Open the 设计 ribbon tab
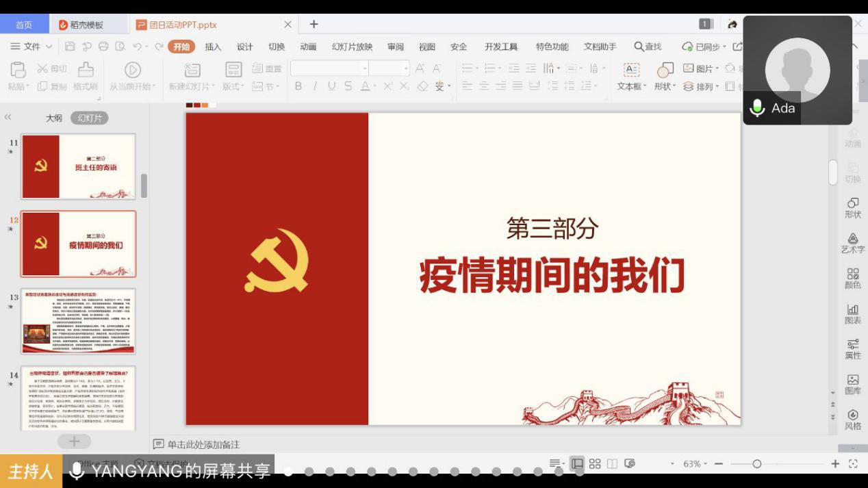This screenshot has width=868, height=488. [245, 47]
